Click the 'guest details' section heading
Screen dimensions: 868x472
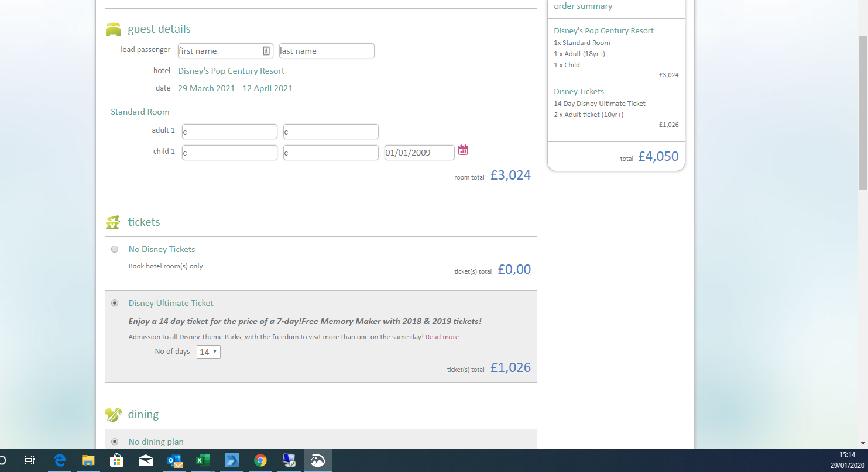click(159, 29)
